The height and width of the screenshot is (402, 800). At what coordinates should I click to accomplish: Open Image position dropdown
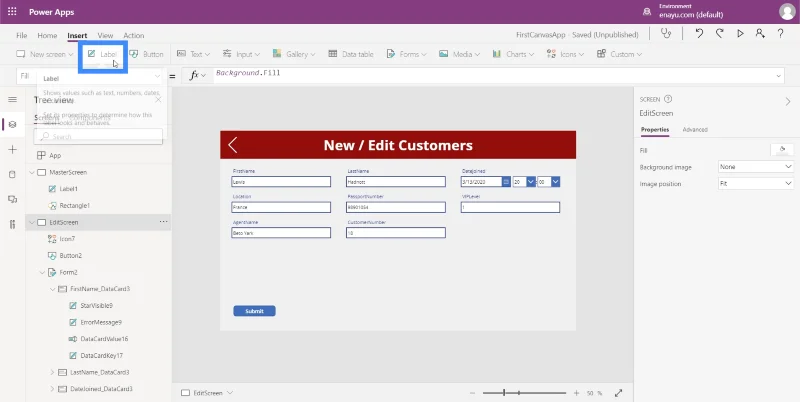coord(756,184)
